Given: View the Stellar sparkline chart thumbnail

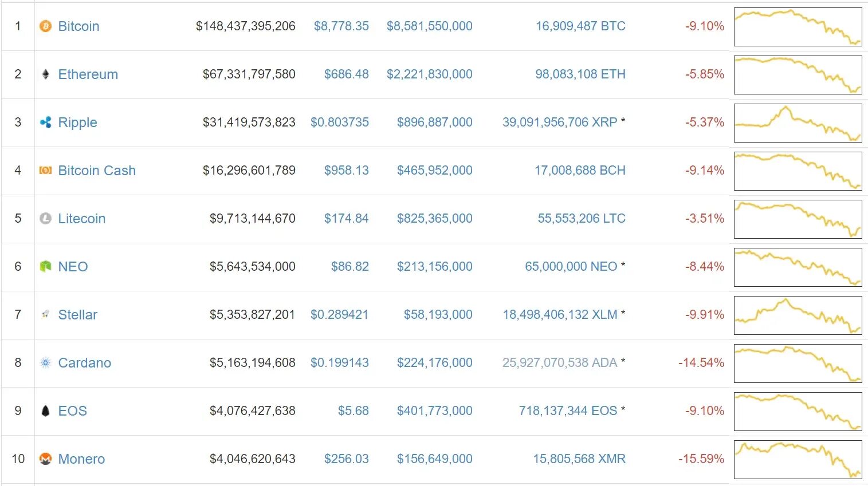Looking at the screenshot, I should coord(798,315).
